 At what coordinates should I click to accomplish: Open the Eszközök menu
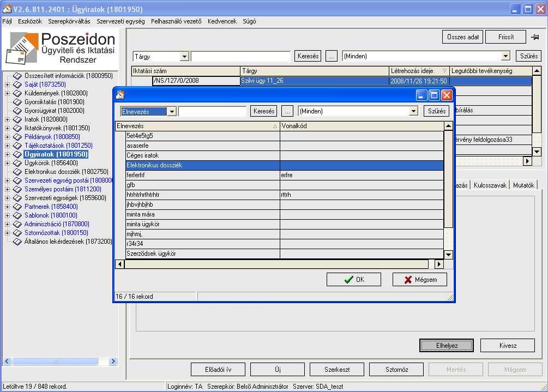click(x=30, y=21)
